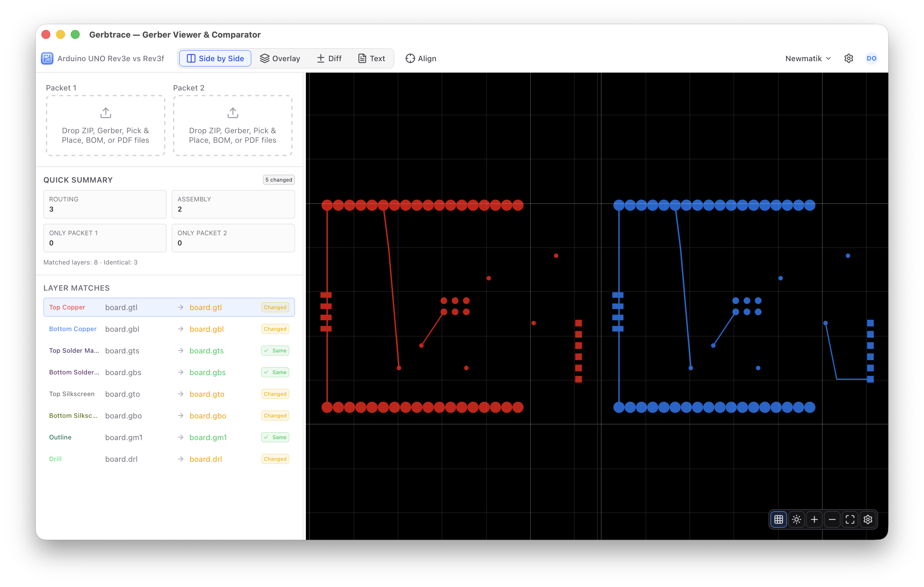Viewport: 924px width, 587px height.
Task: Click Packet 2 upload icon
Action: point(233,113)
